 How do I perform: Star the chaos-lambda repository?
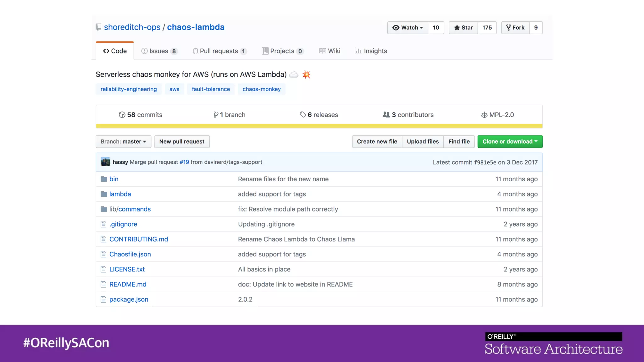tap(463, 28)
